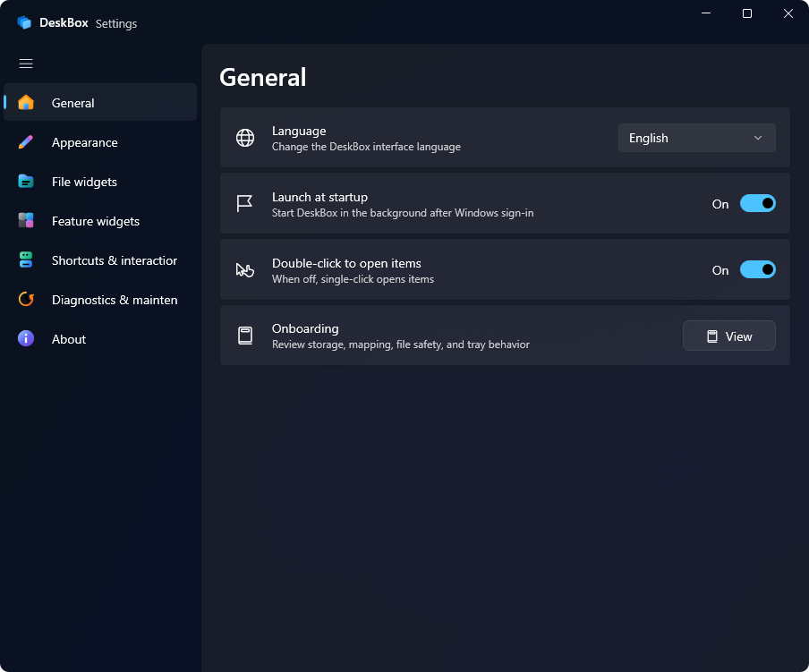Turn off the Launch at startup toggle
Image resolution: width=809 pixels, height=672 pixels.
click(x=757, y=204)
